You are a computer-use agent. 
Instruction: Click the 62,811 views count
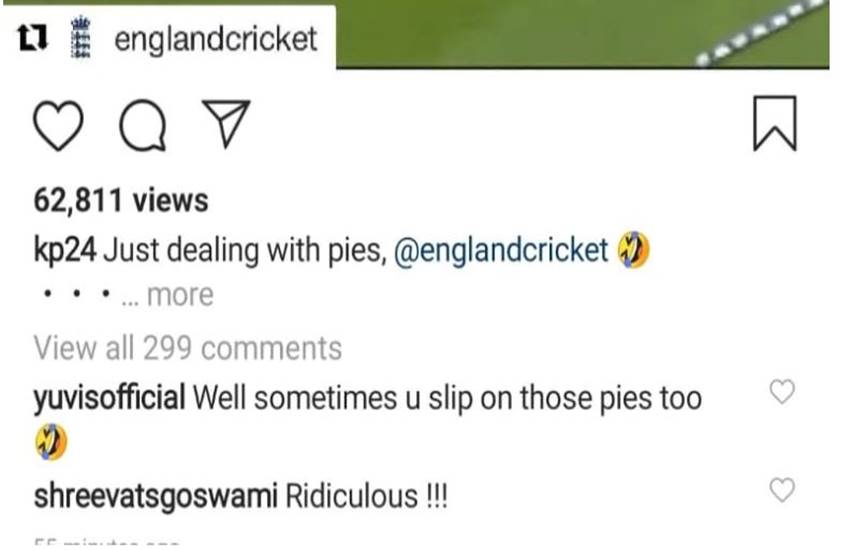[121, 200]
